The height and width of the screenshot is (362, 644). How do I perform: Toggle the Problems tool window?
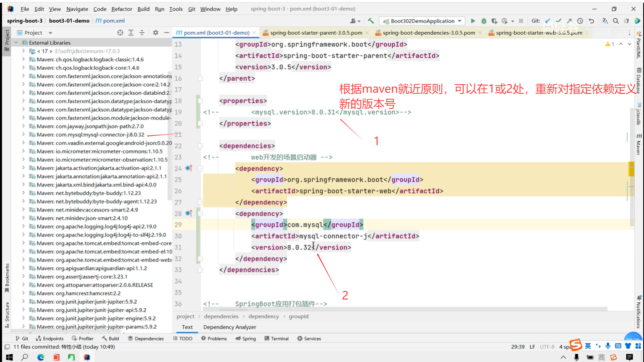pos(214,339)
